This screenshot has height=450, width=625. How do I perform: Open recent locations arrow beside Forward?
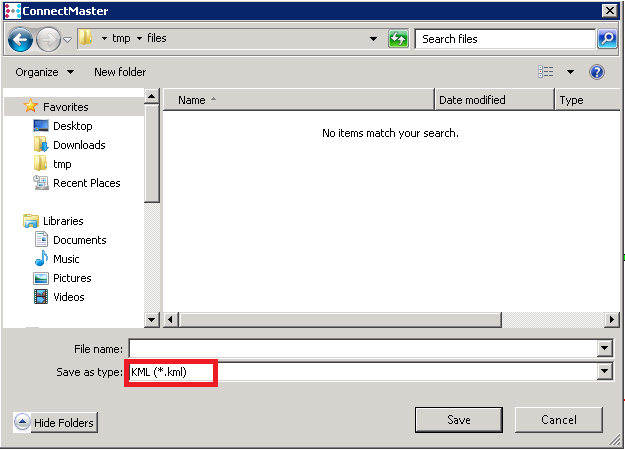click(67, 39)
